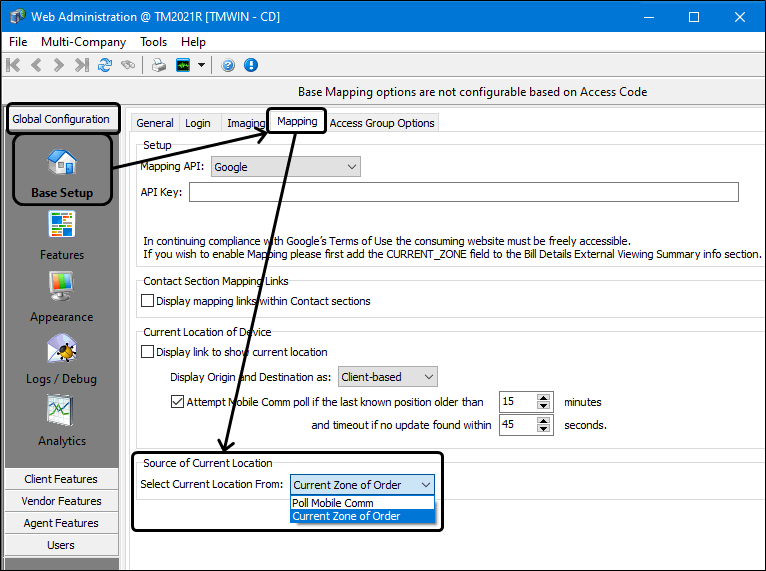Click the green waveform monitor icon
This screenshot has width=766, height=571.
pos(183,65)
